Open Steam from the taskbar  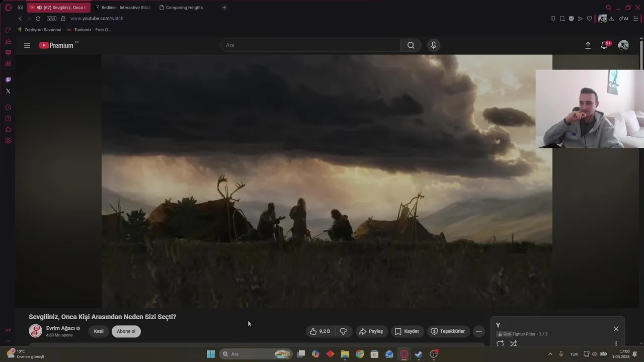point(419,354)
